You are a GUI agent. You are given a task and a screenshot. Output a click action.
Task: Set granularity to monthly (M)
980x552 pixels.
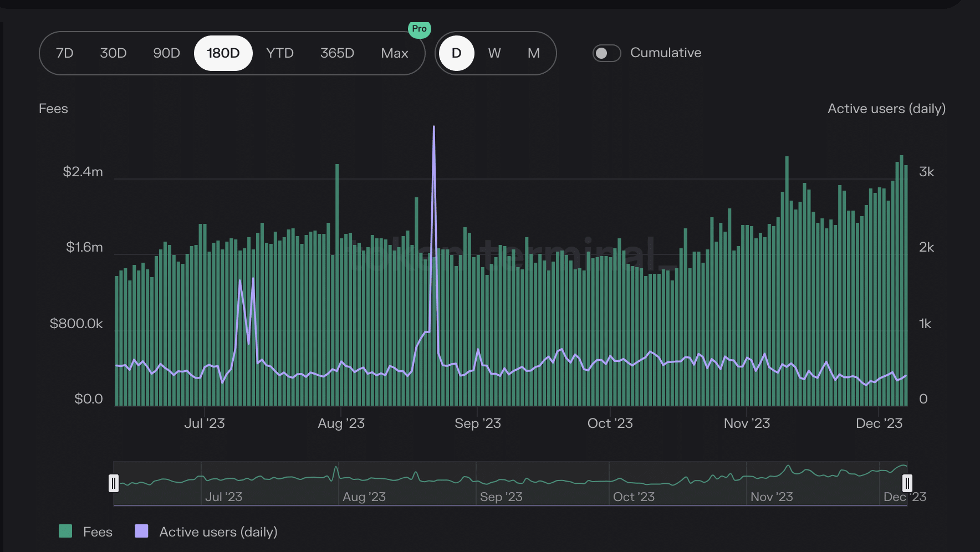(534, 53)
